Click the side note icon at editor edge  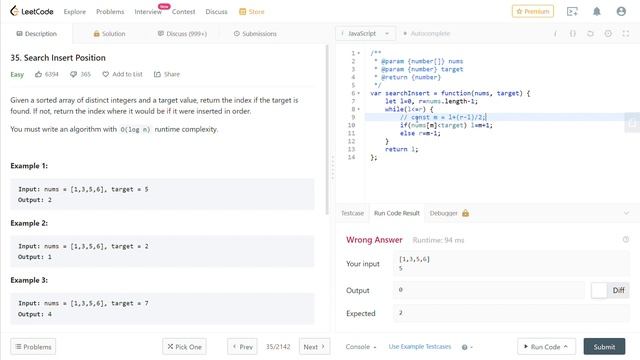tap(632, 123)
